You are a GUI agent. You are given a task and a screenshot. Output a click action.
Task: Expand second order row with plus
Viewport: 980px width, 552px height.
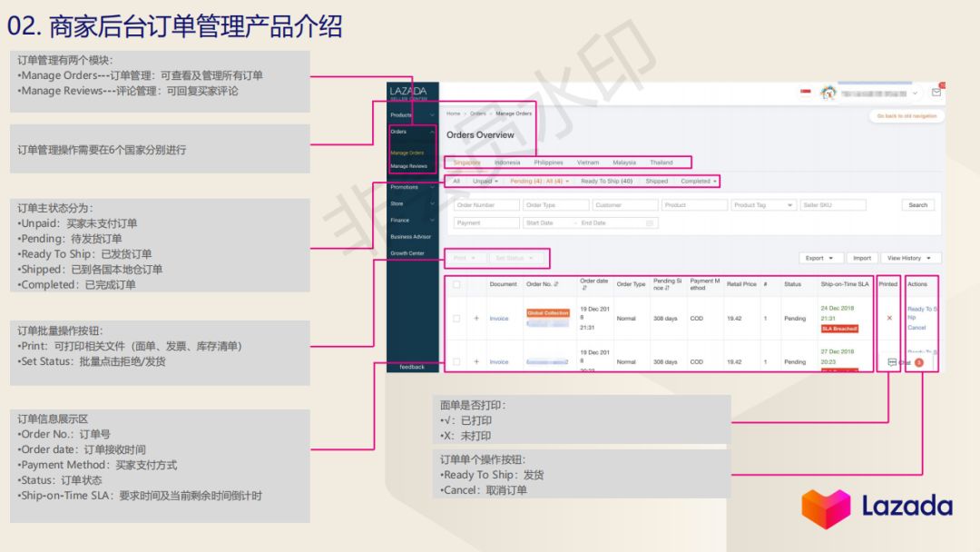click(476, 362)
